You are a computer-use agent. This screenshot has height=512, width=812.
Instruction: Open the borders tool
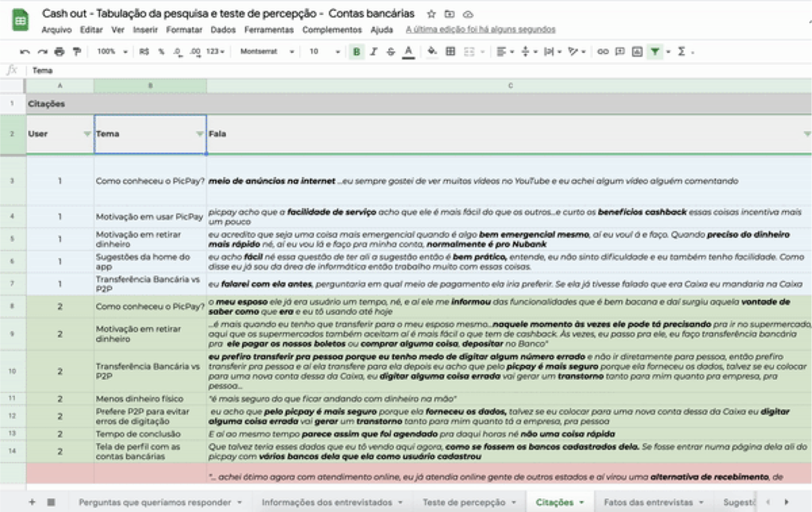(450, 52)
